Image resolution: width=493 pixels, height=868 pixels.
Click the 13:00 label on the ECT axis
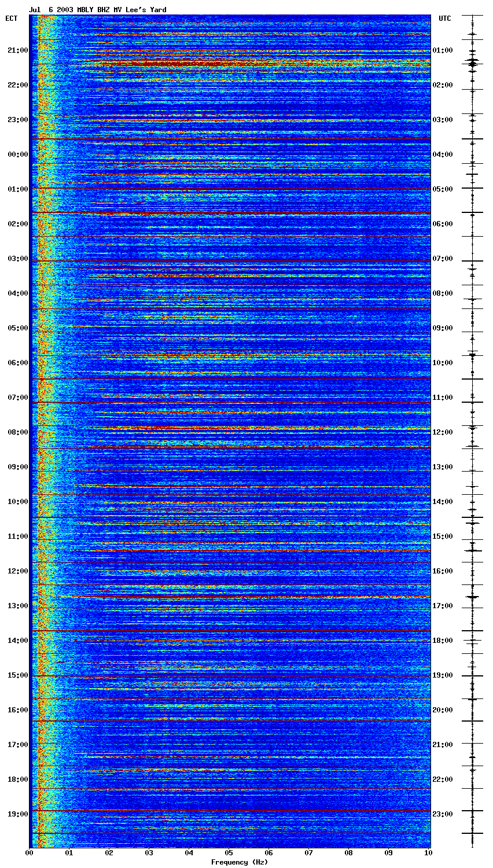(18, 606)
